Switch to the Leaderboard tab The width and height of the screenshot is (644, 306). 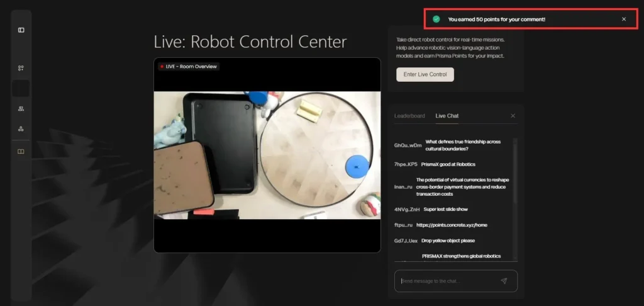click(409, 116)
